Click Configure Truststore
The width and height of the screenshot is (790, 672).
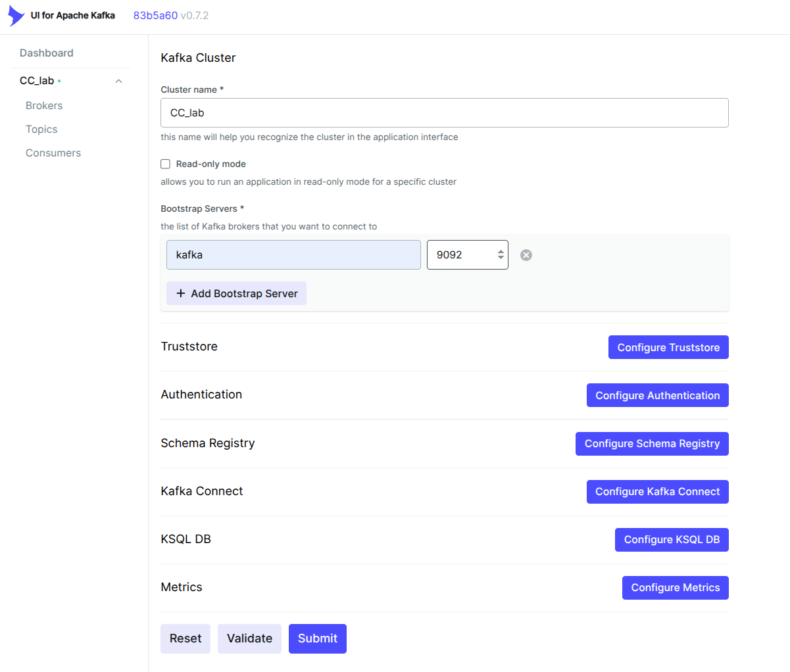(668, 347)
